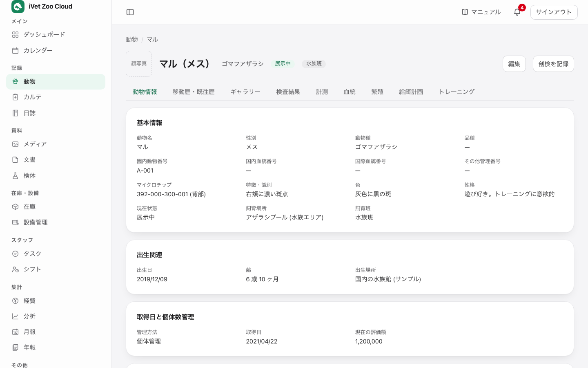588x368 pixels.
Task: Click the birth date 2019/12/09
Action: tap(152, 279)
